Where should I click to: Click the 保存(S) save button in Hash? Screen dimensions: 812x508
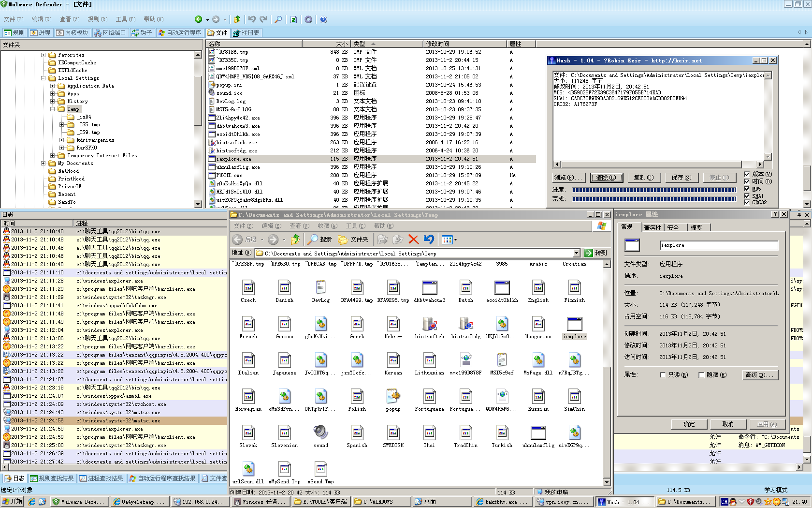click(681, 178)
